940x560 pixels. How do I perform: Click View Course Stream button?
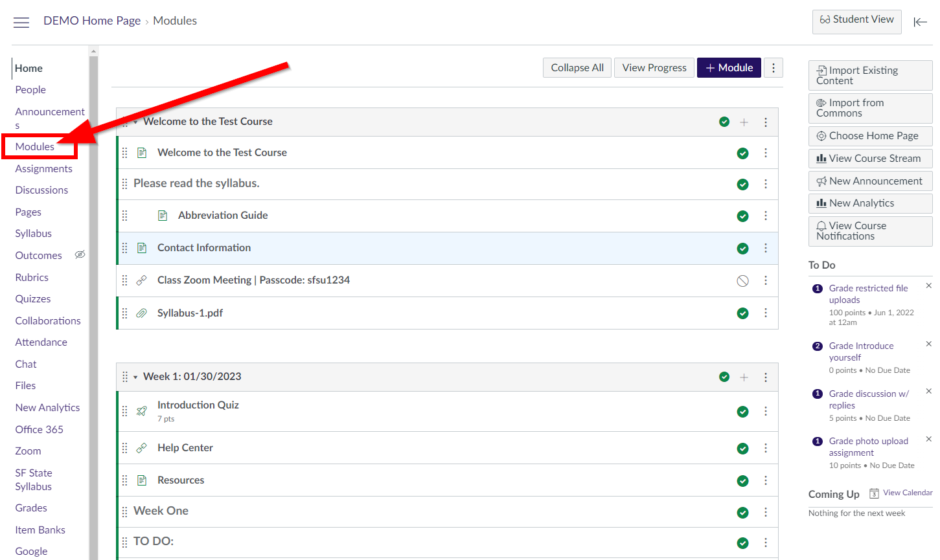pos(870,159)
